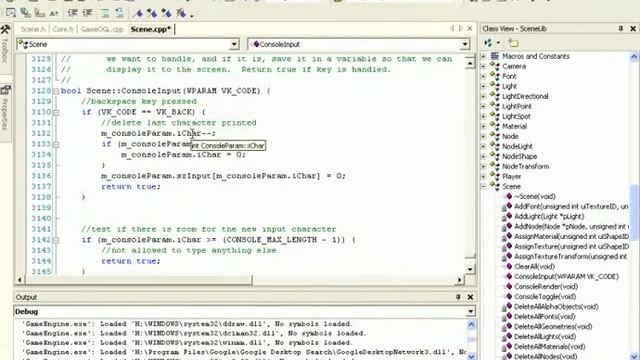Expand Macros and Constants node
640x360 pixels.
[484, 56]
